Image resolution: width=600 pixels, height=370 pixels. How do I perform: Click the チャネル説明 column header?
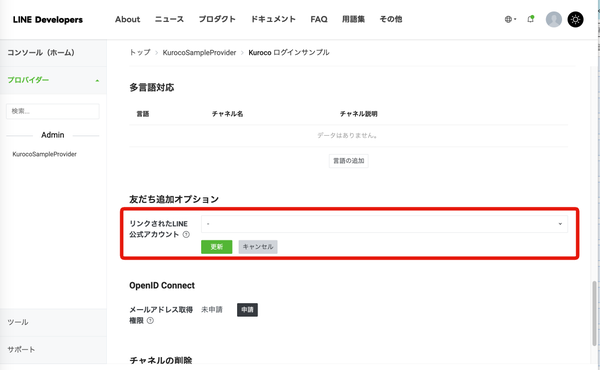point(359,114)
